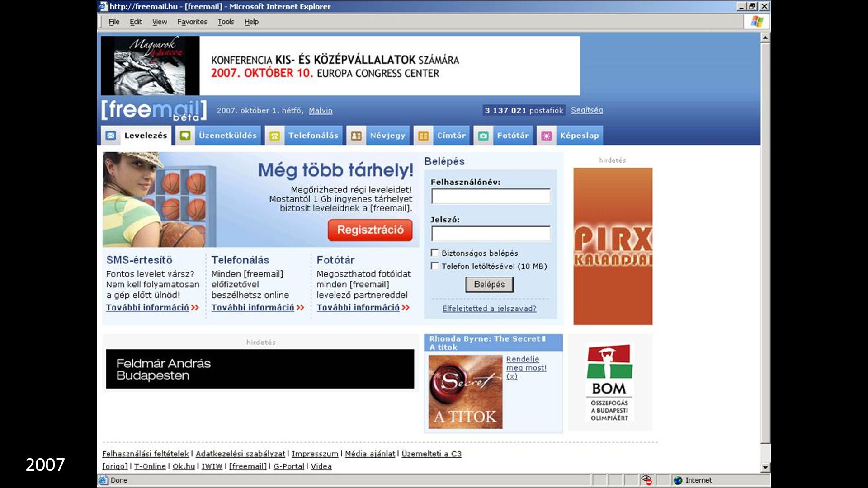
Task: Click the Internet zone globe icon
Action: [x=678, y=480]
